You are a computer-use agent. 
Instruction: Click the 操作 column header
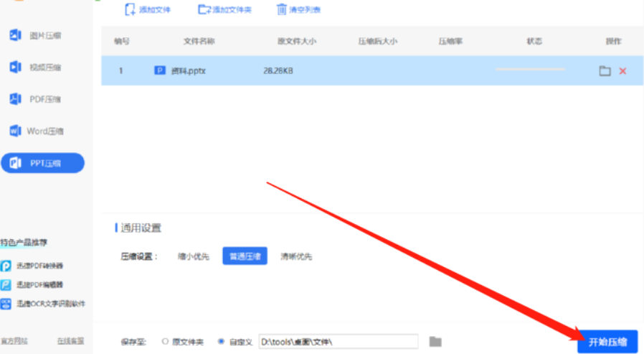(614, 41)
